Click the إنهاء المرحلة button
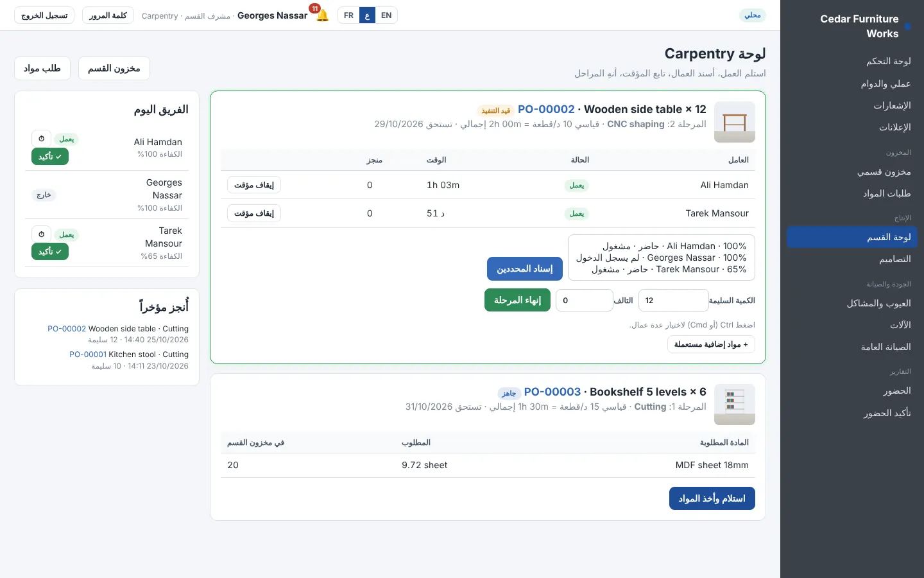The width and height of the screenshot is (924, 578). [x=517, y=300]
